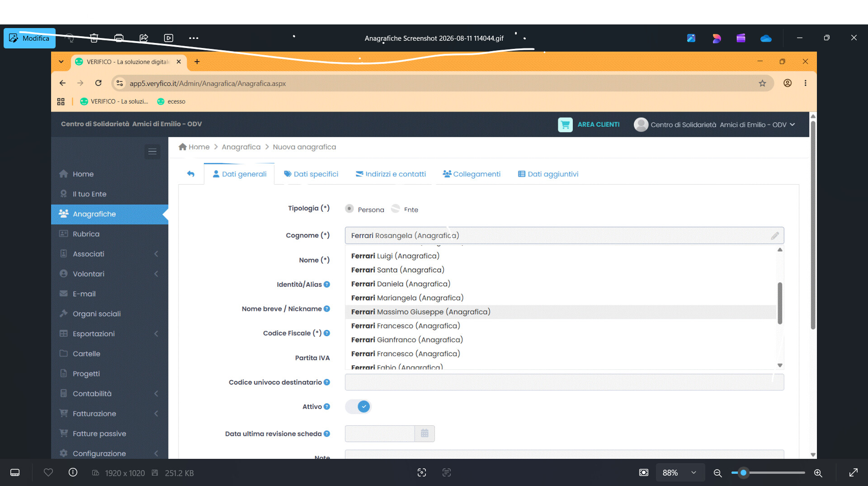Reload the page with refresh icon
The width and height of the screenshot is (868, 486).
point(98,83)
